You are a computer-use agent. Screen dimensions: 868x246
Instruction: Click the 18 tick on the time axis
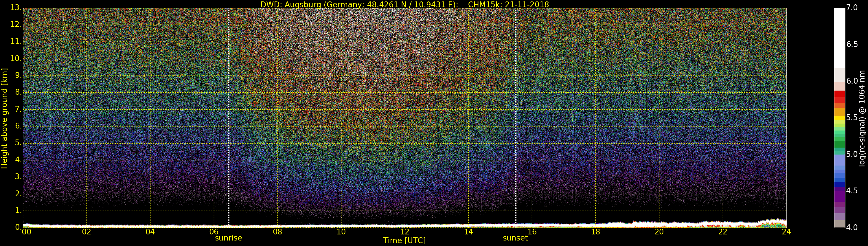pos(595,232)
